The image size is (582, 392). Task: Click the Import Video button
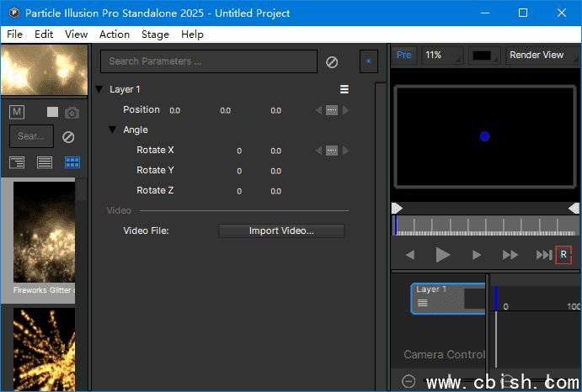(x=281, y=230)
